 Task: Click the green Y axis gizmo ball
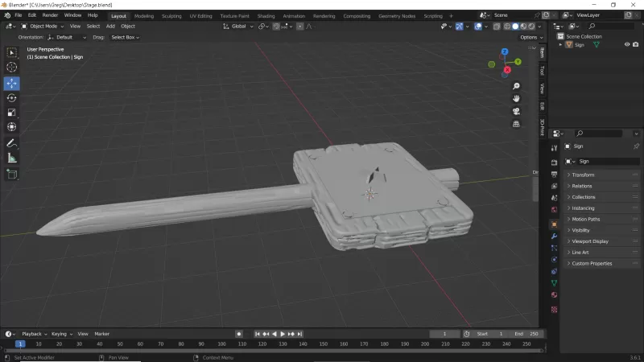[518, 61]
